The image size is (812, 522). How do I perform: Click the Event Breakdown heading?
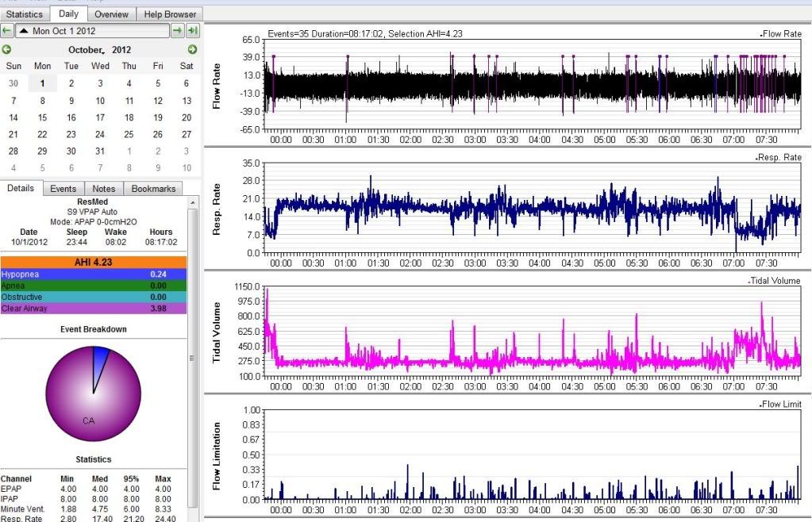(x=93, y=329)
